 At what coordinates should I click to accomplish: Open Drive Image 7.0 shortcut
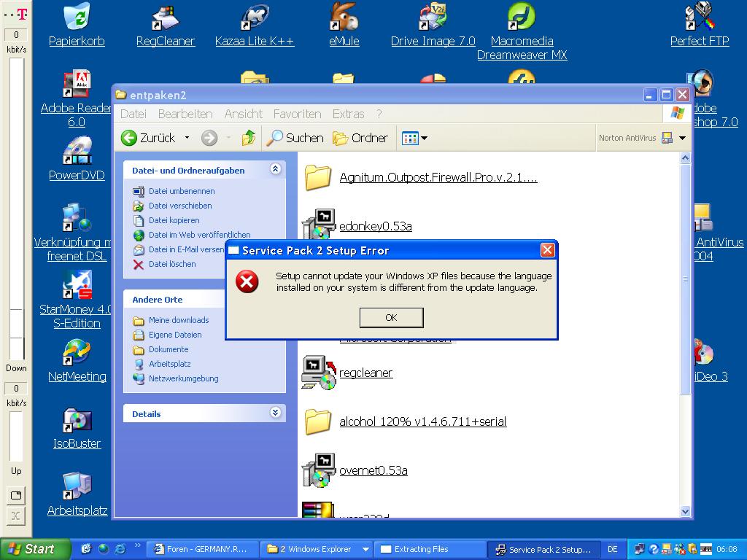point(433,26)
